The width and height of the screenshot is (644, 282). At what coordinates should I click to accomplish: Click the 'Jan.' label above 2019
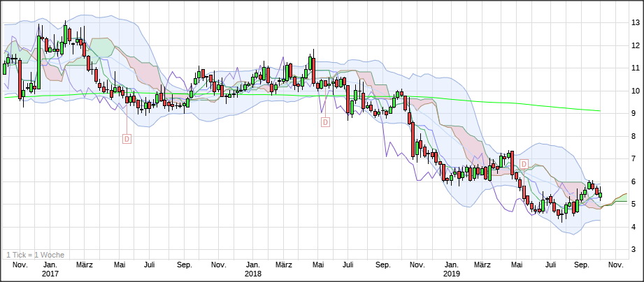(x=452, y=265)
